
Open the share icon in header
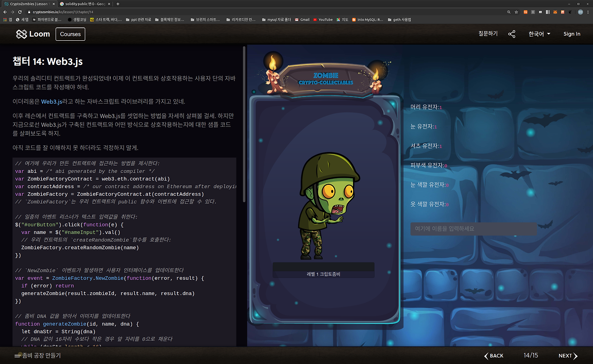511,34
